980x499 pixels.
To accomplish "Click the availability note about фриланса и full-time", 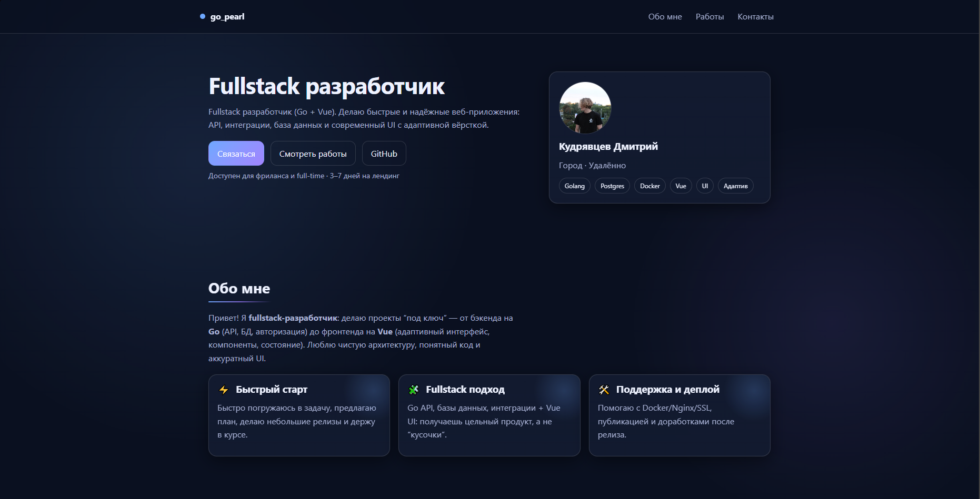I will coord(304,176).
